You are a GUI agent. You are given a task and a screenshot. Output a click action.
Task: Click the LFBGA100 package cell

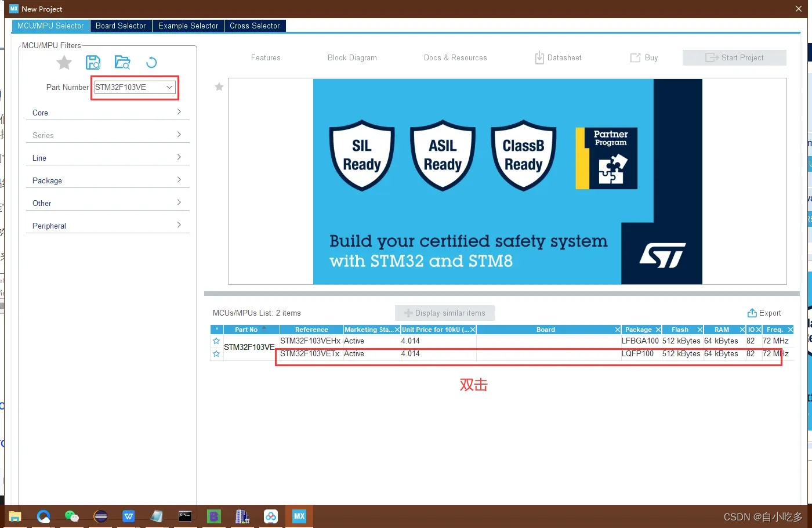(x=640, y=341)
